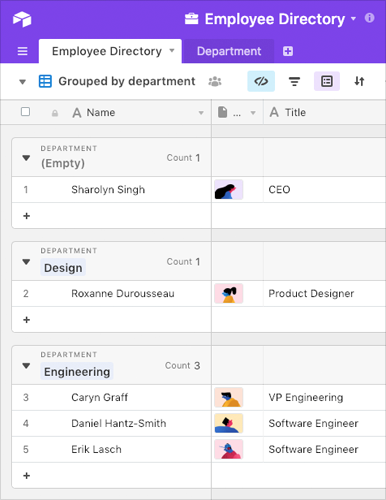Click the Airtable home logo icon
The height and width of the screenshot is (500, 386).
(22, 19)
